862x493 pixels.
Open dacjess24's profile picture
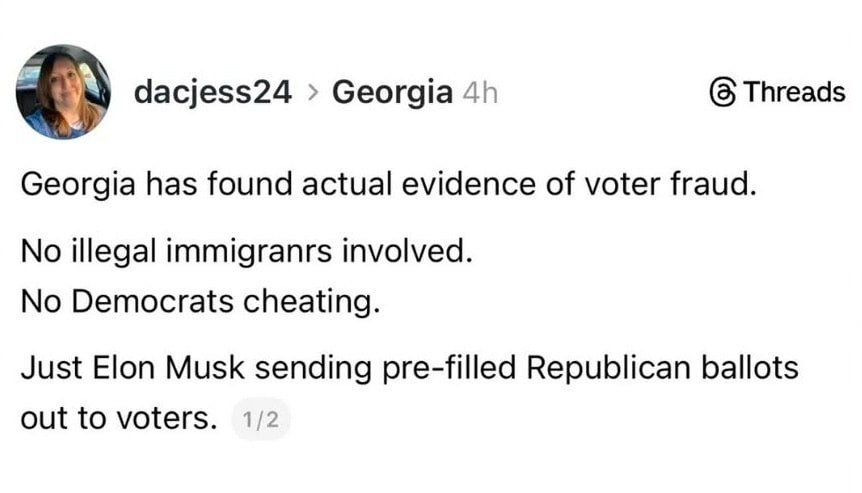(x=61, y=92)
